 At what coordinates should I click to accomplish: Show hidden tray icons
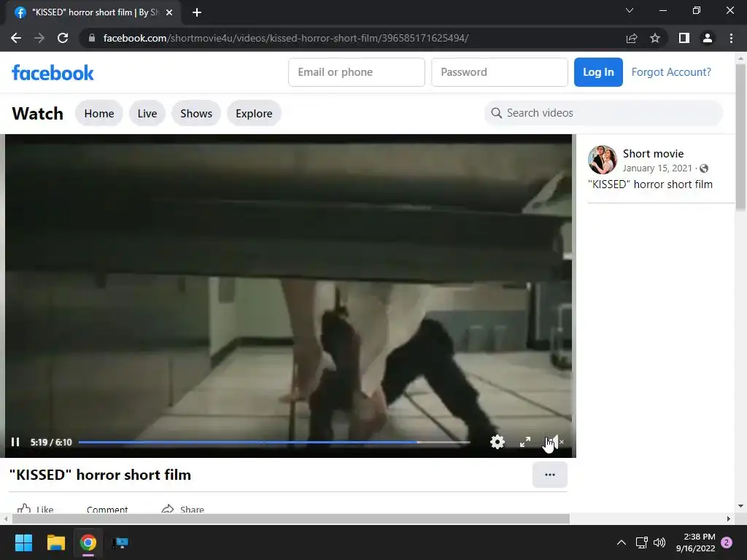tap(622, 542)
